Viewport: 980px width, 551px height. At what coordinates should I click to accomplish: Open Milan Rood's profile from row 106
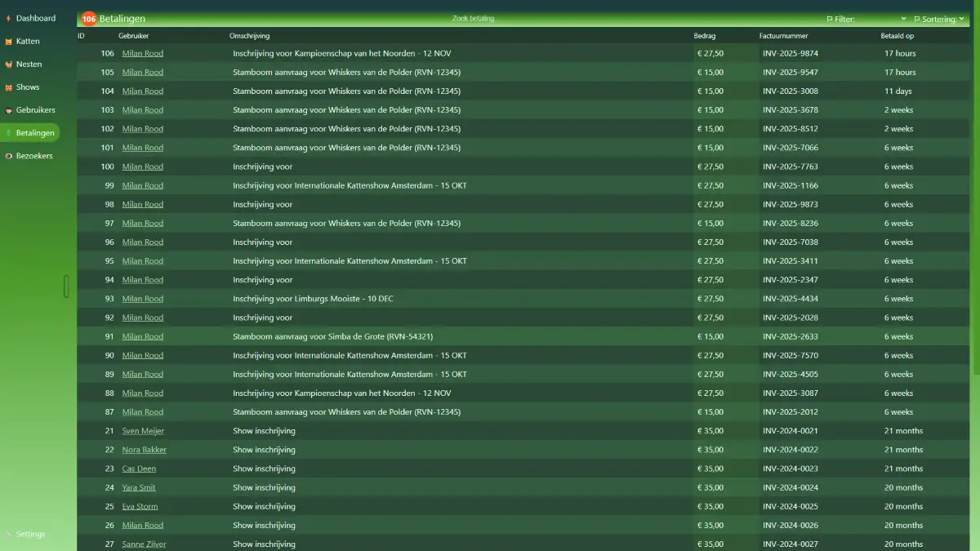142,53
